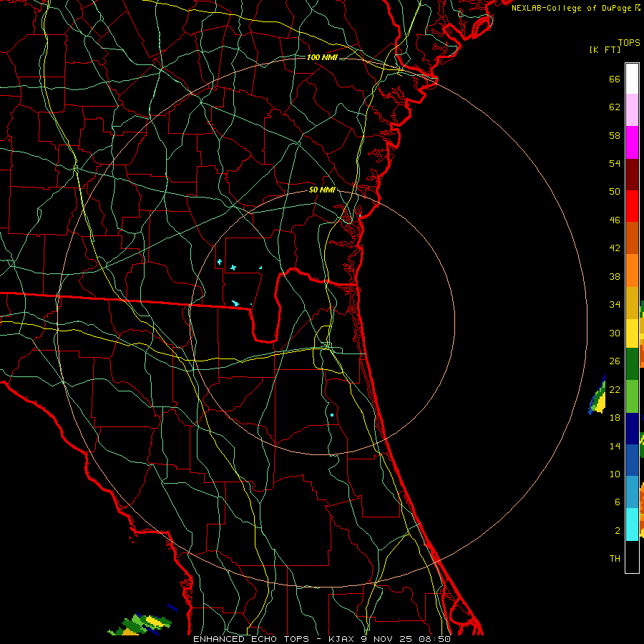
Task: Click the 10 legend value
Action: [615, 474]
